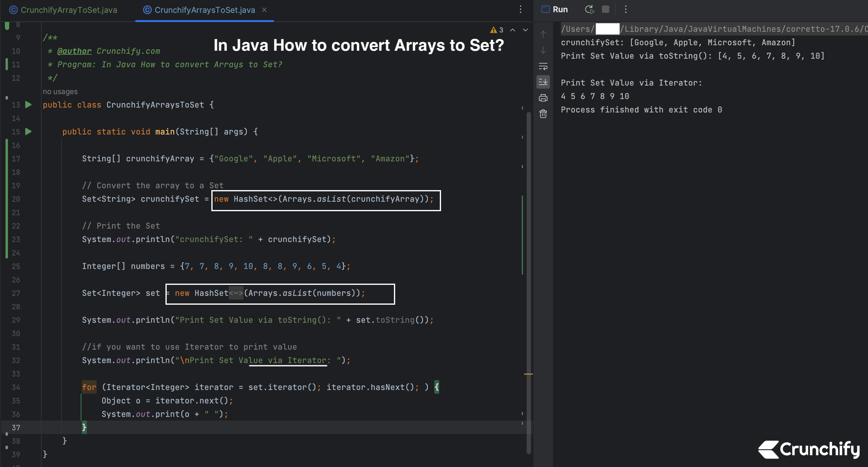Toggle soft-wrap in the console
Screen dimensions: 868x467
(543, 66)
